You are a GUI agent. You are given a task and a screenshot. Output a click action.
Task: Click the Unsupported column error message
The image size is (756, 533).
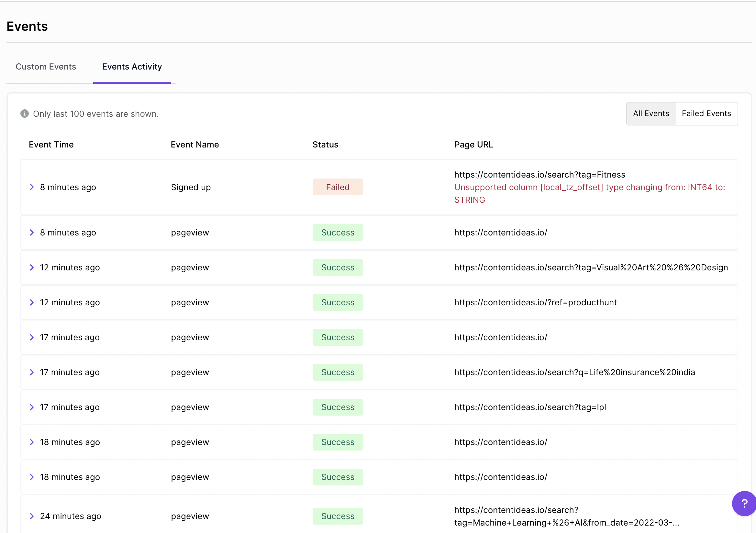(589, 193)
